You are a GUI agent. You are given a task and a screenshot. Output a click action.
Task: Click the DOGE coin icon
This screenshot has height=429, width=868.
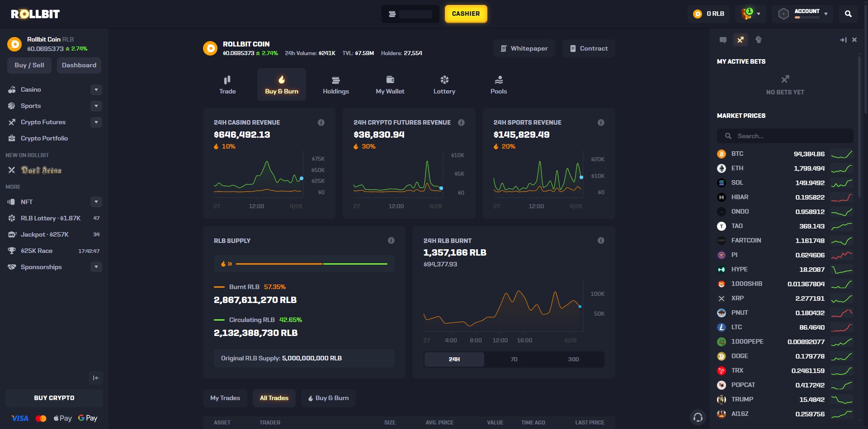[722, 356]
